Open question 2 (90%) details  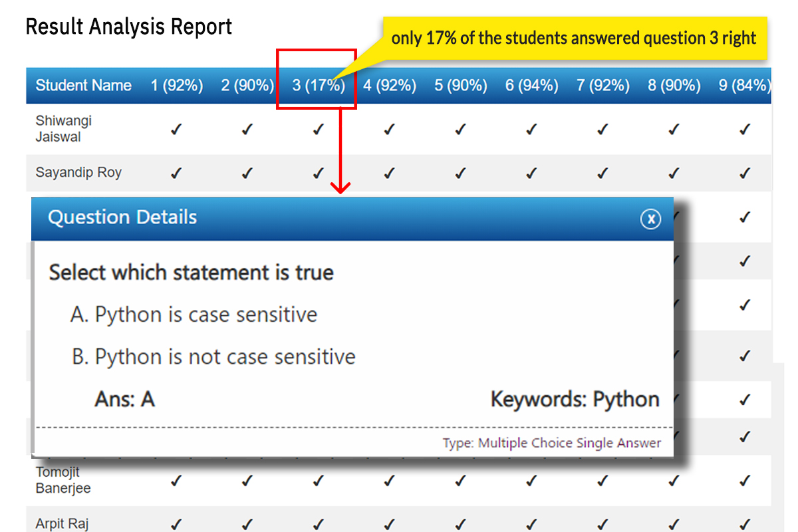[x=247, y=85]
